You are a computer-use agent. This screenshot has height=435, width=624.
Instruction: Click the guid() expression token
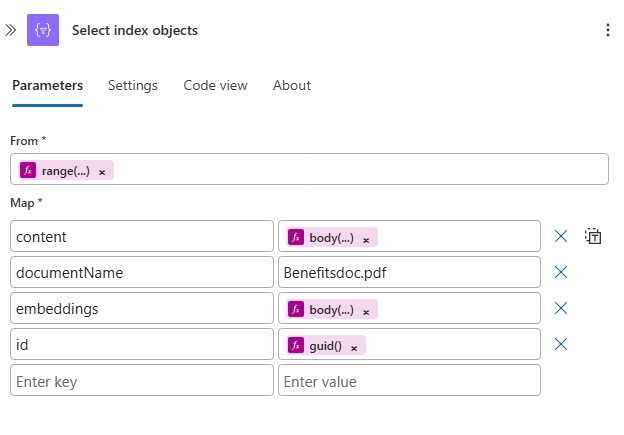click(325, 345)
